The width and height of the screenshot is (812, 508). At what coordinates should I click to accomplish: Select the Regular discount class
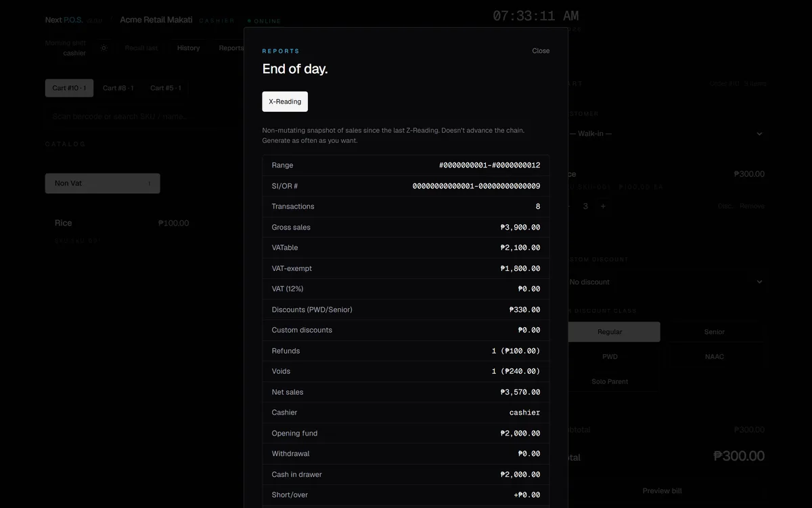(x=610, y=332)
